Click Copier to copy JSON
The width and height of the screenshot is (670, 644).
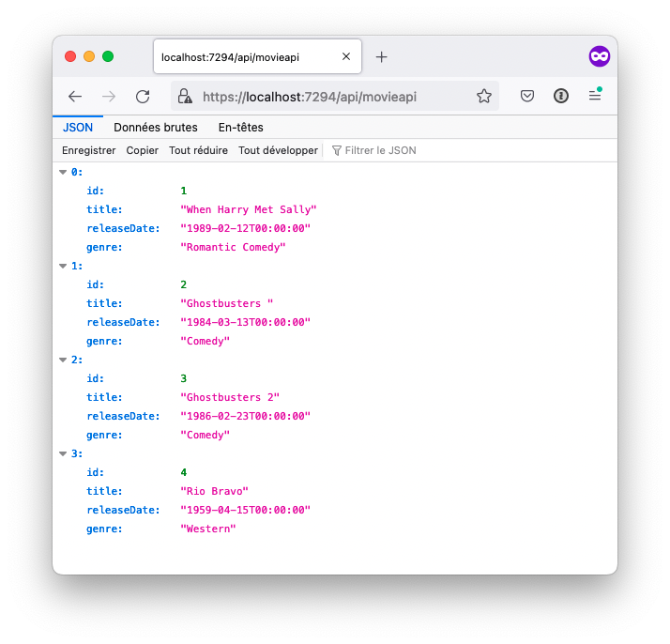143,150
